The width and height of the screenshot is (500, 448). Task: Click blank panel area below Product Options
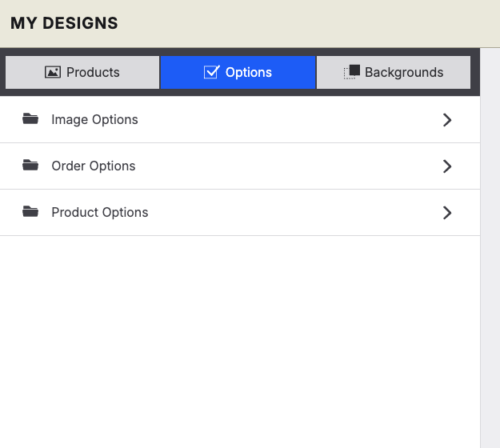click(x=240, y=342)
